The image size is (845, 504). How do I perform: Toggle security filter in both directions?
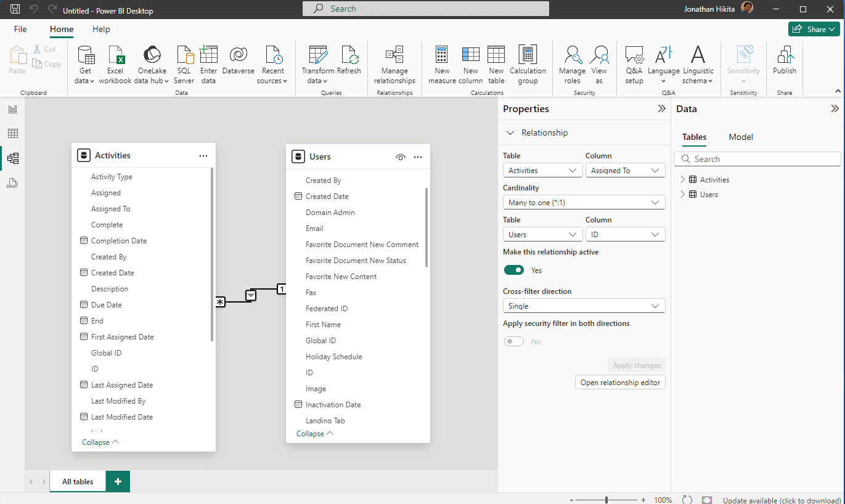[x=514, y=341]
